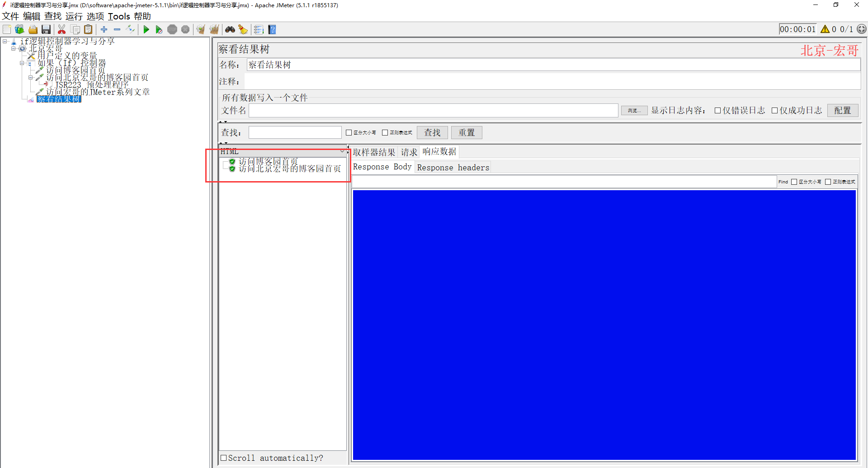Open the 文件 menu
868x468 pixels.
click(10, 16)
